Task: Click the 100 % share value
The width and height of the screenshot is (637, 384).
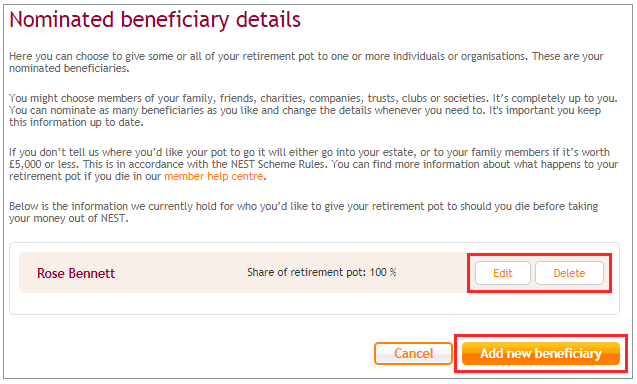Action: coord(383,272)
